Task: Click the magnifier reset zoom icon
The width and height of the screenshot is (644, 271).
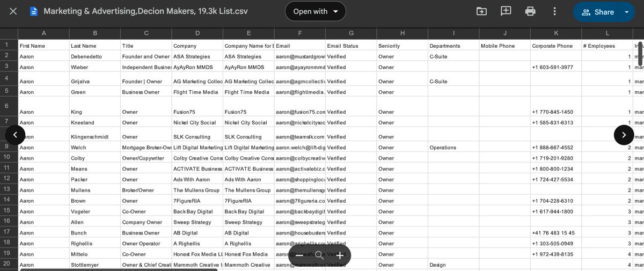Action: tap(320, 255)
